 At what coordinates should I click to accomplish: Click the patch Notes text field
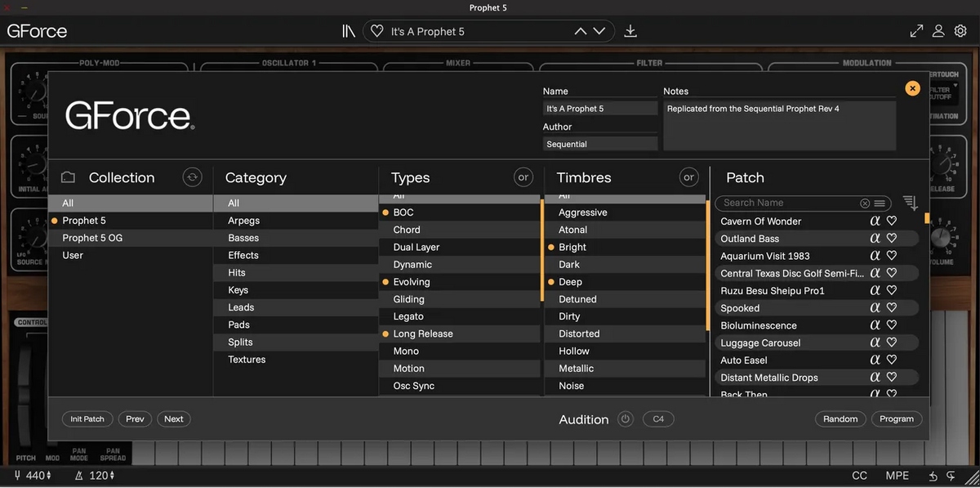click(x=779, y=125)
